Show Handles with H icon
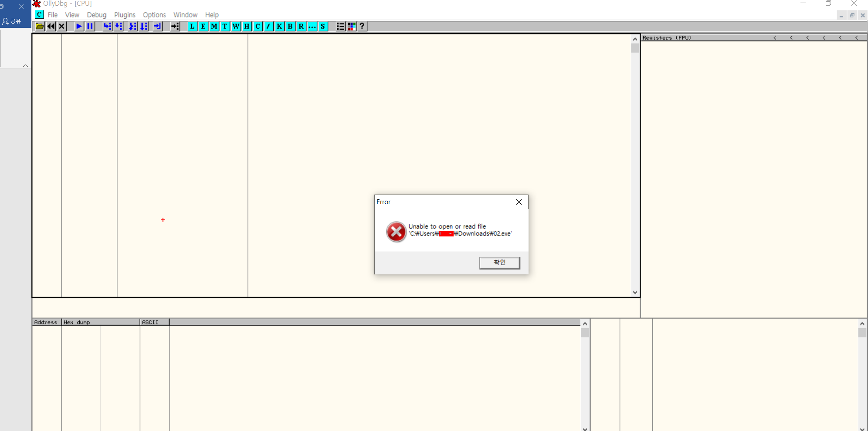Viewport: 868px width, 431px height. 247,27
